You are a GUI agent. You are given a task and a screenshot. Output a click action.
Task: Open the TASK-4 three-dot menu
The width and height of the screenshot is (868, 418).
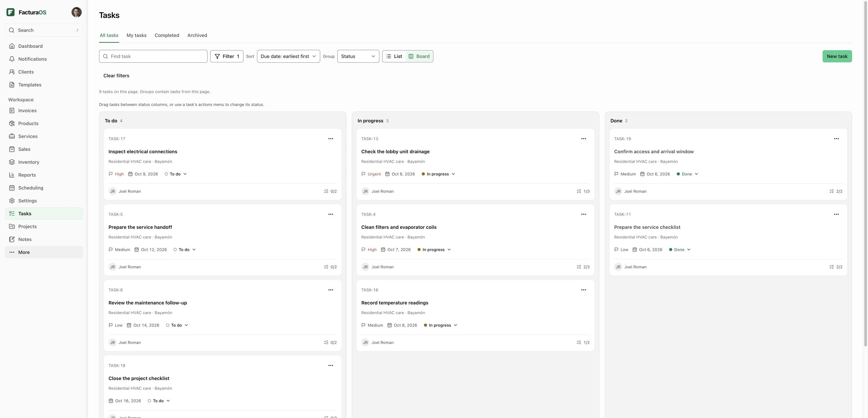click(584, 214)
